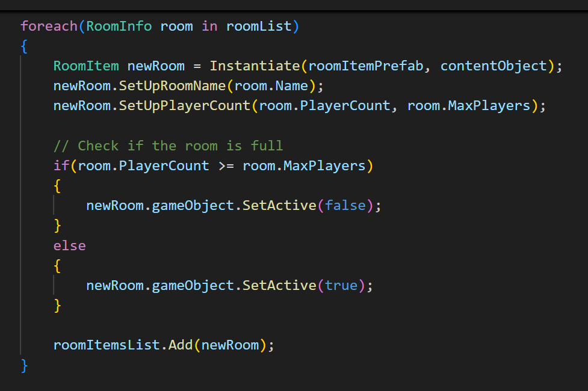Image resolution: width=588 pixels, height=391 pixels.
Task: Click the foreach keyword
Action: 49,26
